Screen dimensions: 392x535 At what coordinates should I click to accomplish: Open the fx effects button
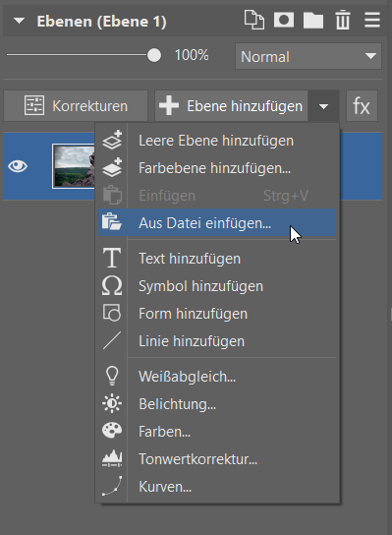(x=362, y=106)
